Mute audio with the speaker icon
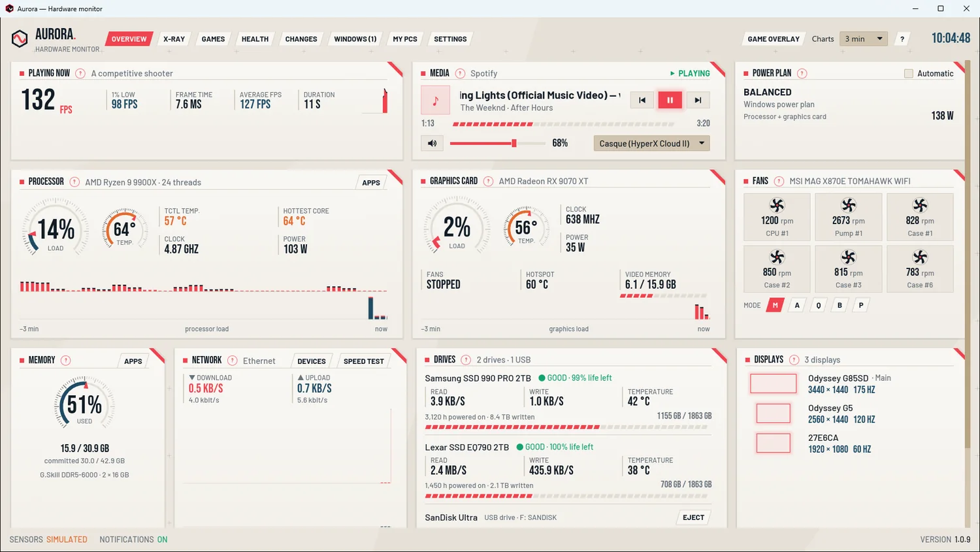The height and width of the screenshot is (552, 980). point(432,143)
